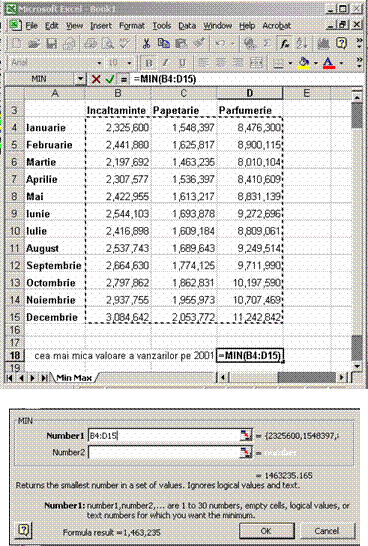Click the Font Color red A swatch

(329, 63)
